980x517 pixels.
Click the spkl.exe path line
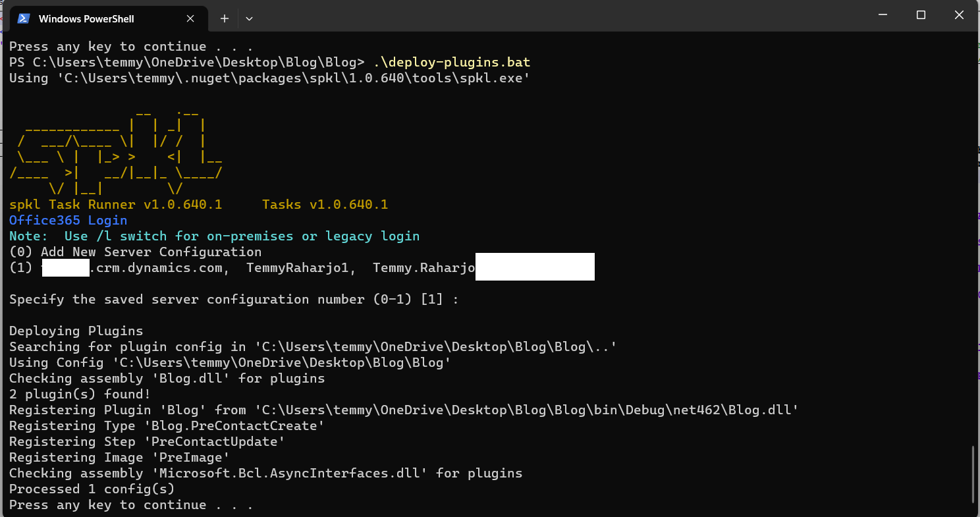[x=269, y=78]
